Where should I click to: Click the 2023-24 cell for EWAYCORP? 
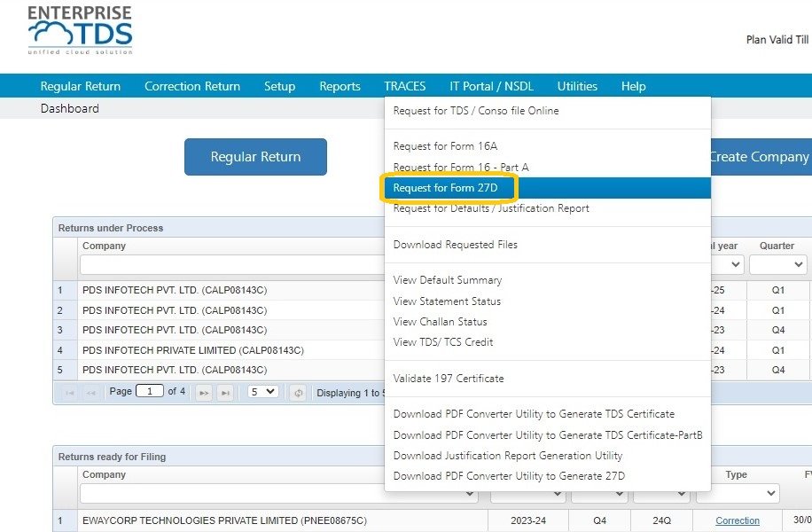(x=528, y=520)
